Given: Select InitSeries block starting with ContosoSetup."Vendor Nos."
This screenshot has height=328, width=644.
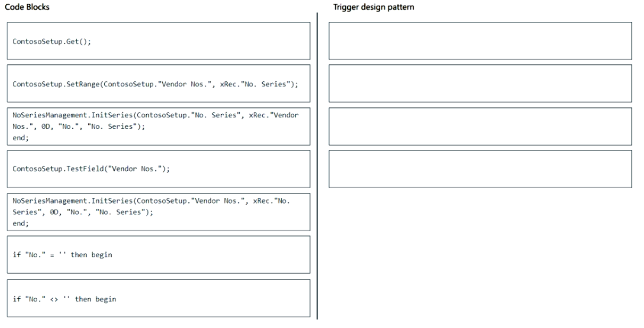Looking at the screenshot, I should [x=158, y=212].
